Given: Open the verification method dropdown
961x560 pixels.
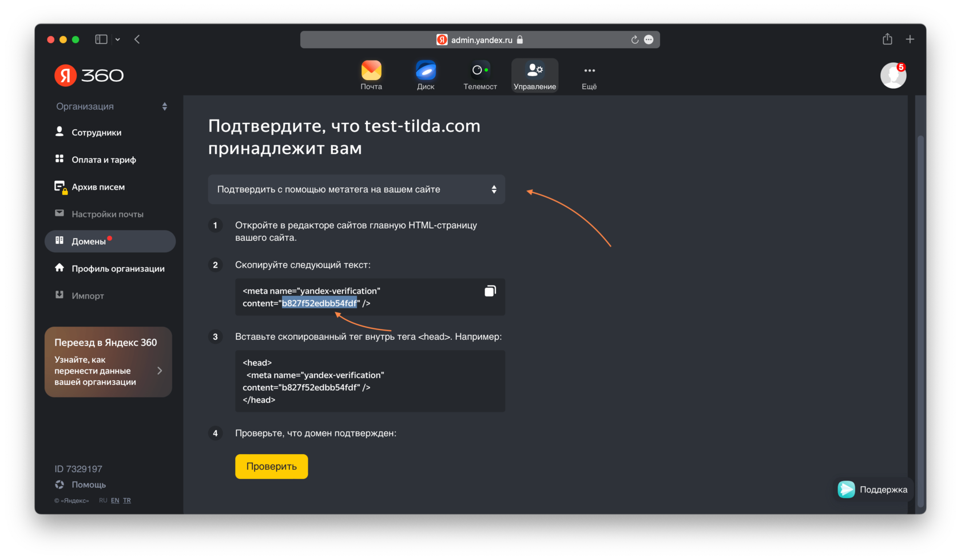Looking at the screenshot, I should click(x=356, y=189).
